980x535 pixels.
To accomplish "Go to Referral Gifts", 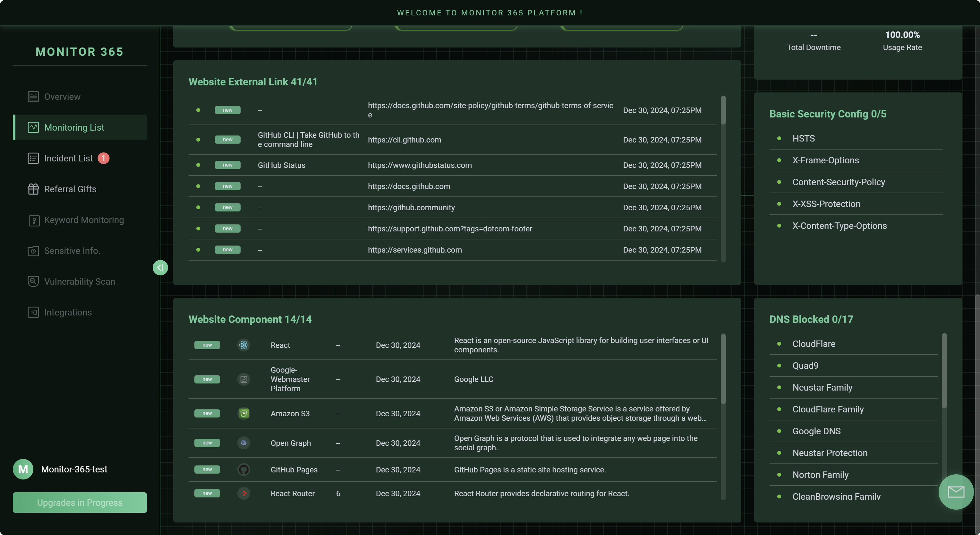I will pyautogui.click(x=80, y=189).
